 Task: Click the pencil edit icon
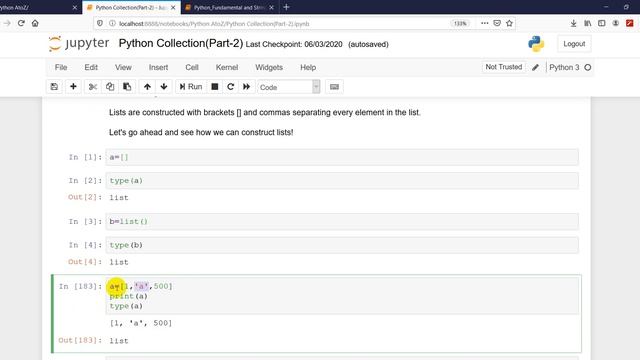coord(536,67)
